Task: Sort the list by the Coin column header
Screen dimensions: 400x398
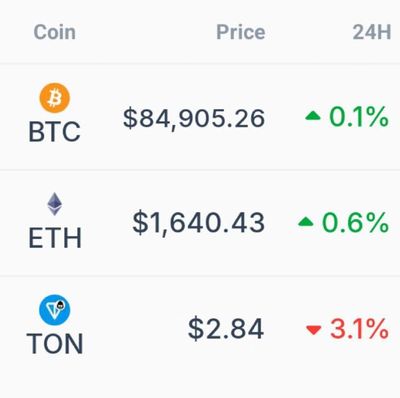Action: coord(55,32)
